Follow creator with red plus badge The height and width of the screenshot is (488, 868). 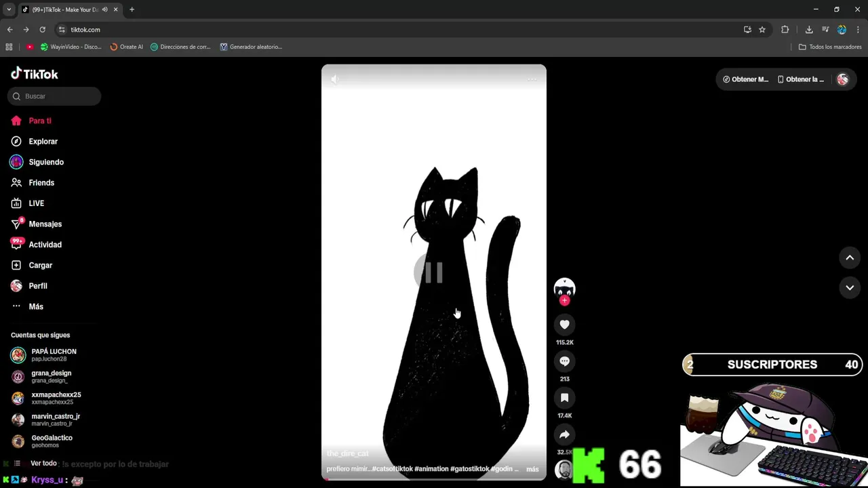coord(564,300)
